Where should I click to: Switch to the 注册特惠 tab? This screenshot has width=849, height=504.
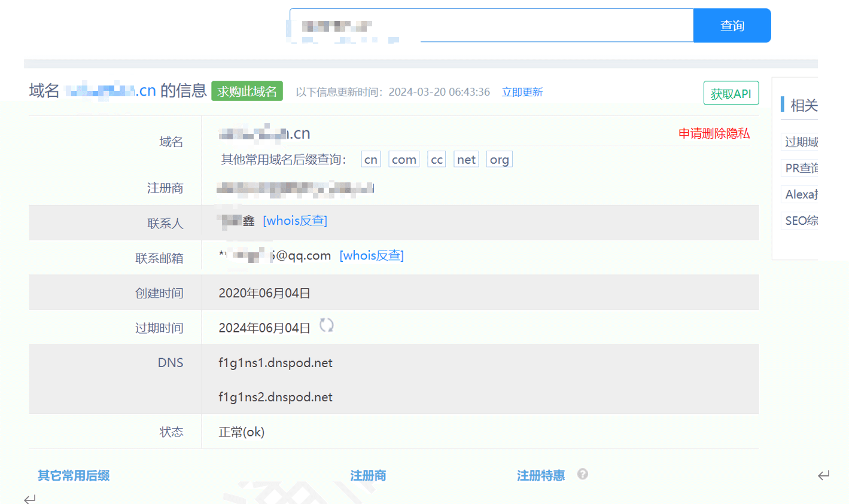click(541, 474)
